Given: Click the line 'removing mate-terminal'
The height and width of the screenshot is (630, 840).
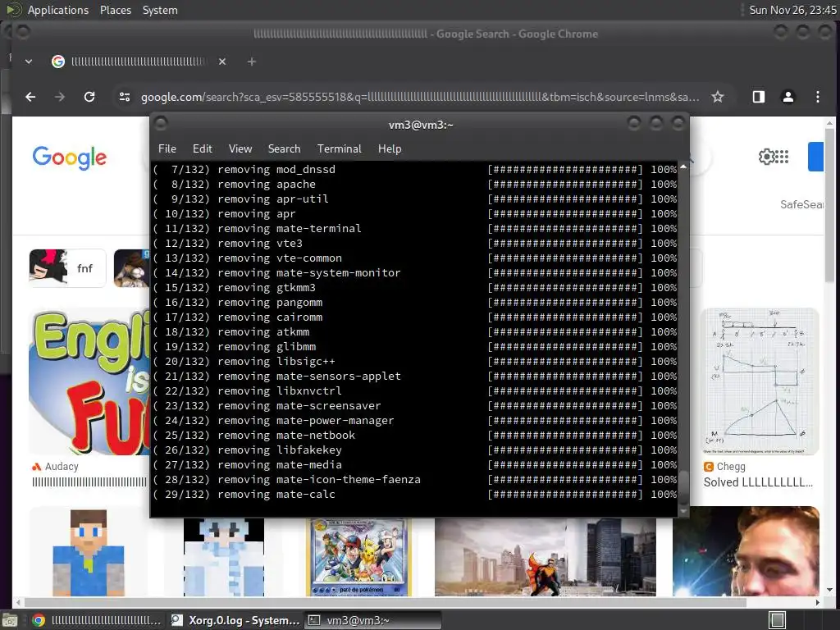Looking at the screenshot, I should (290, 228).
